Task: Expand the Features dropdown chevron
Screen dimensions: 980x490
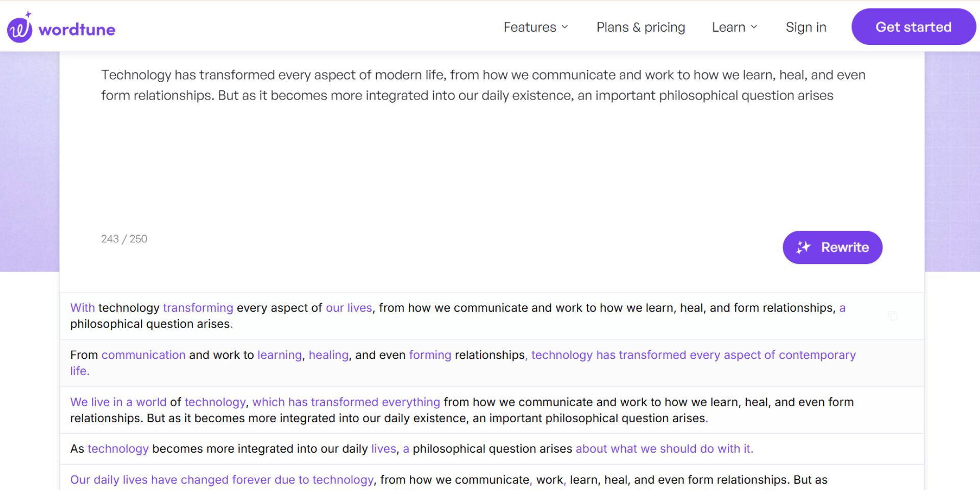Action: point(565,27)
